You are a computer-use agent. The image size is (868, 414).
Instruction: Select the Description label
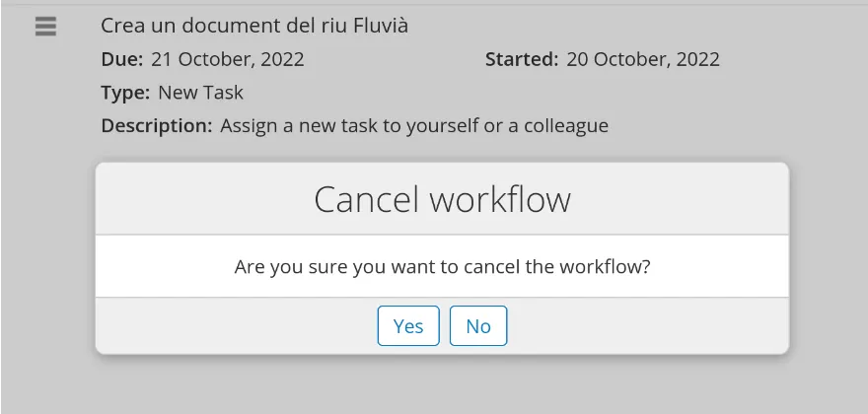(156, 126)
